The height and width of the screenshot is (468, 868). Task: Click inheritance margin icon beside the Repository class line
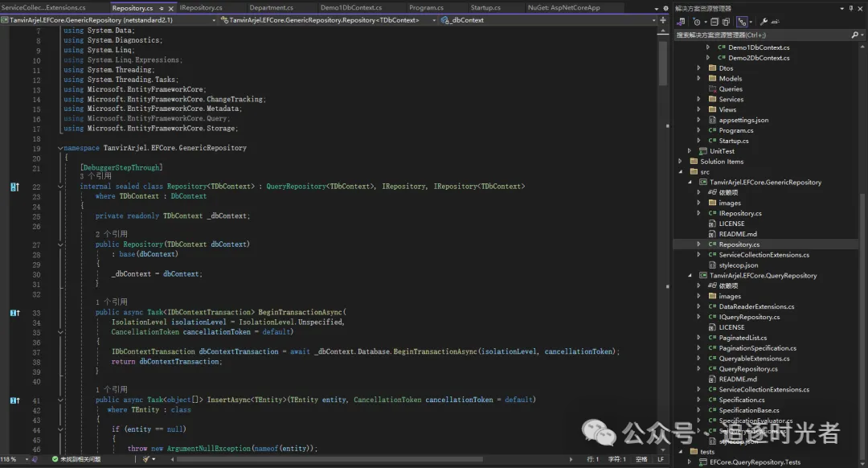pos(14,187)
